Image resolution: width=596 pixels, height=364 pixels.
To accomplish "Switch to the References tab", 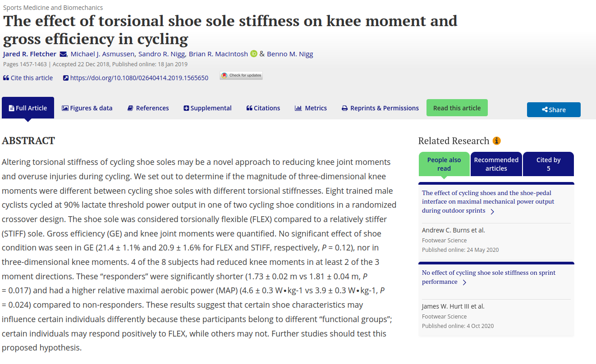I will point(148,108).
